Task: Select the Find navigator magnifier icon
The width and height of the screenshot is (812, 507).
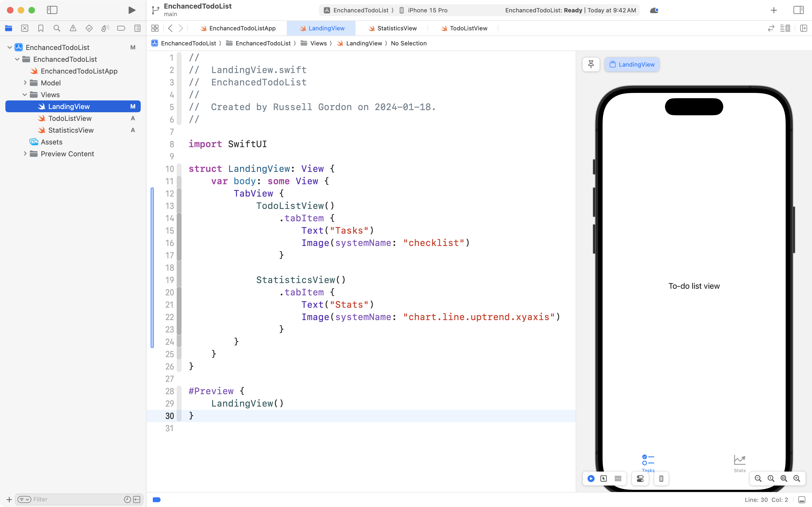Action: [x=57, y=28]
